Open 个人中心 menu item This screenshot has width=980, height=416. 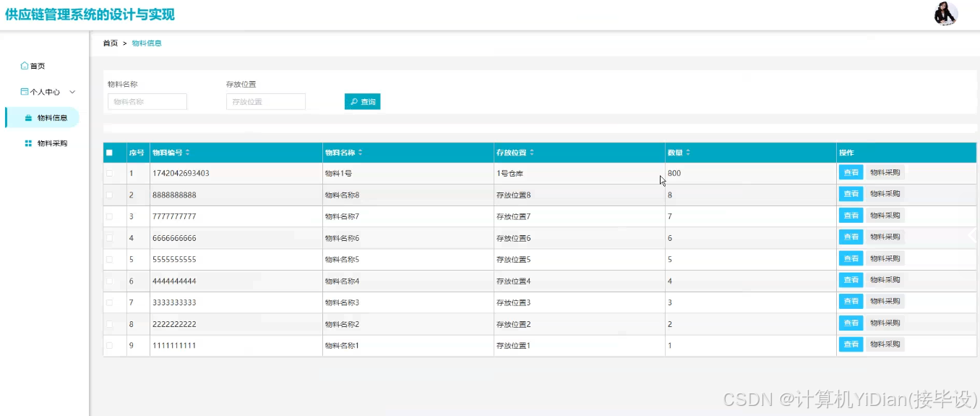(x=45, y=92)
